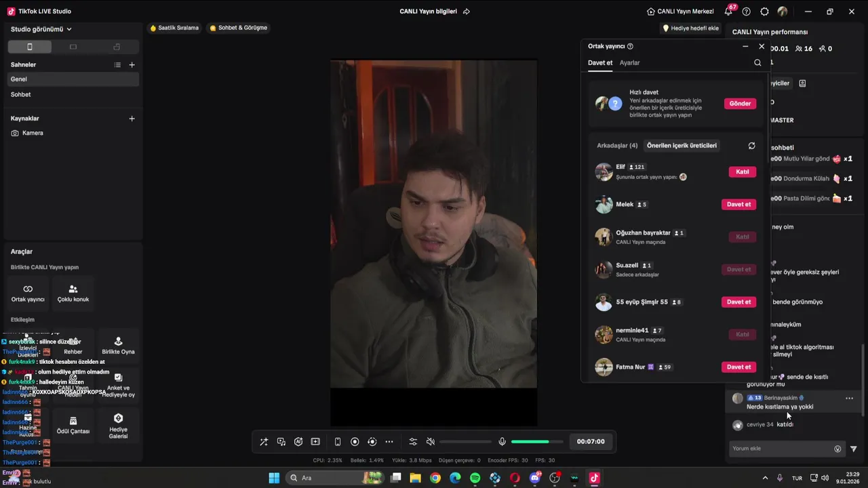Open the notifications bell with 67 badge
868x488 pixels.
tap(729, 11)
